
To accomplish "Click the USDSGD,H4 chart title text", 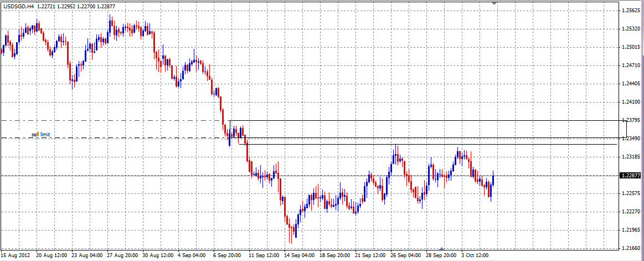I will tap(19, 6).
